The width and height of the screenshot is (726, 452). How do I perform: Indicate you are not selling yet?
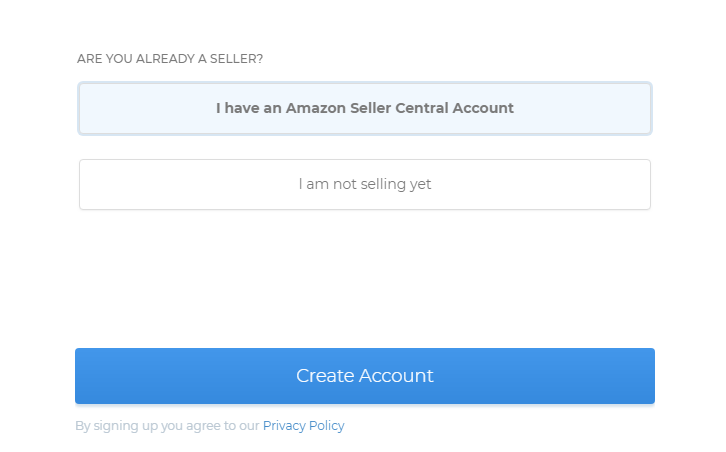tap(365, 185)
